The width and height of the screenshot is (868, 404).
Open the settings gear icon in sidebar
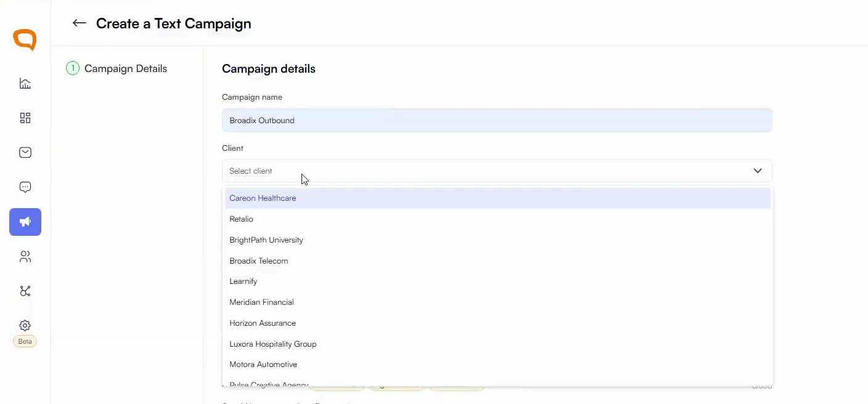pos(25,325)
